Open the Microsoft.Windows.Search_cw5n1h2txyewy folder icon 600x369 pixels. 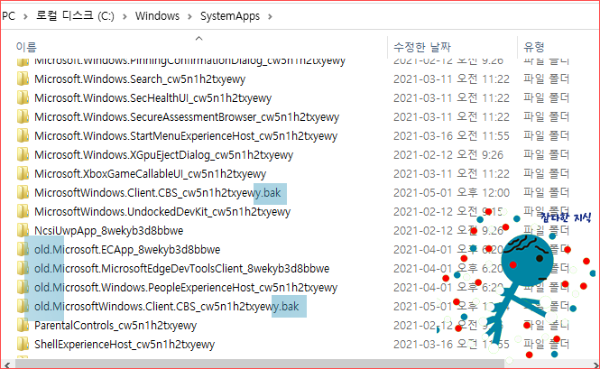coord(23,79)
